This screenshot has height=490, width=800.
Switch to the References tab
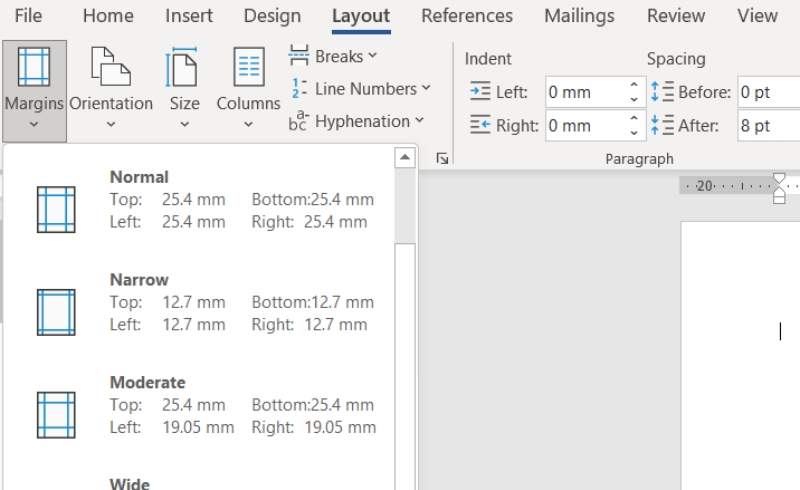click(x=467, y=16)
